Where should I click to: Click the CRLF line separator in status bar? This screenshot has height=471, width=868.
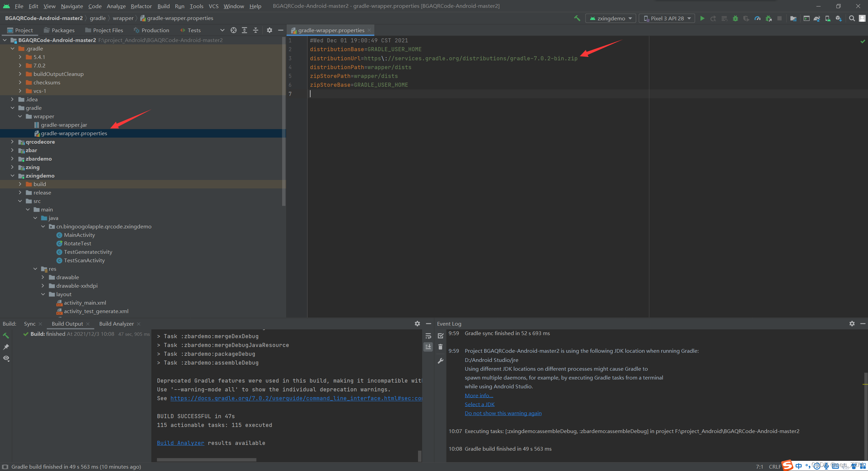tap(774, 467)
